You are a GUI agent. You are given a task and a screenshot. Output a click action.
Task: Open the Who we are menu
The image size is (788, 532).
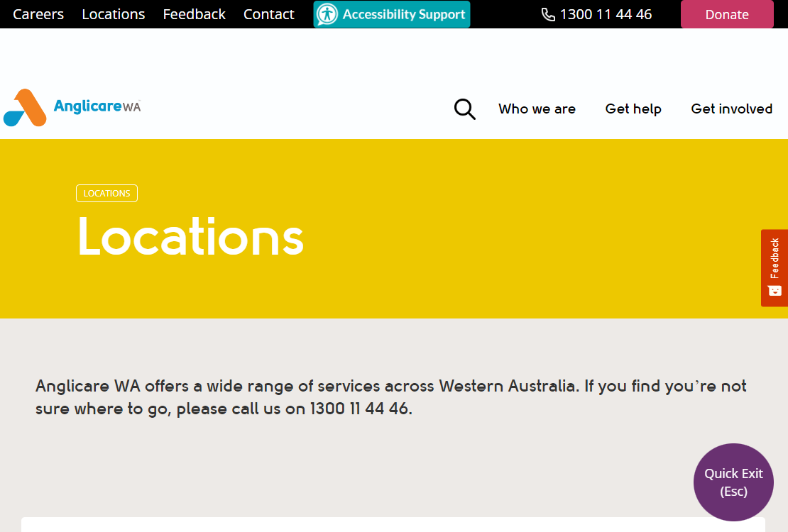coord(537,109)
